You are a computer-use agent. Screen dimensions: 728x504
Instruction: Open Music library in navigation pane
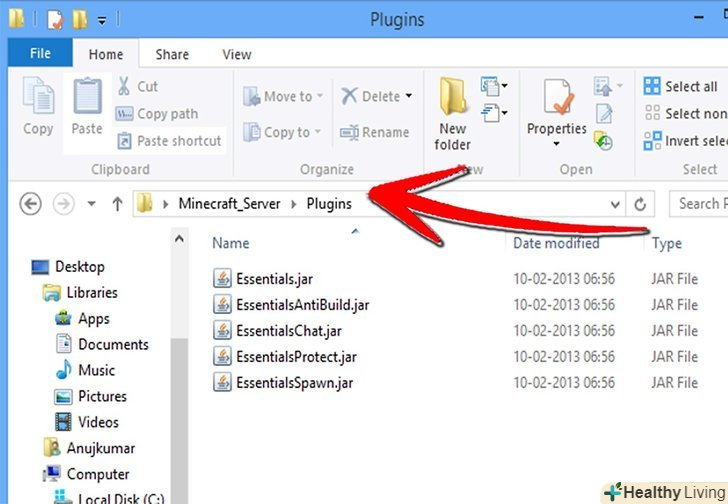[85, 370]
